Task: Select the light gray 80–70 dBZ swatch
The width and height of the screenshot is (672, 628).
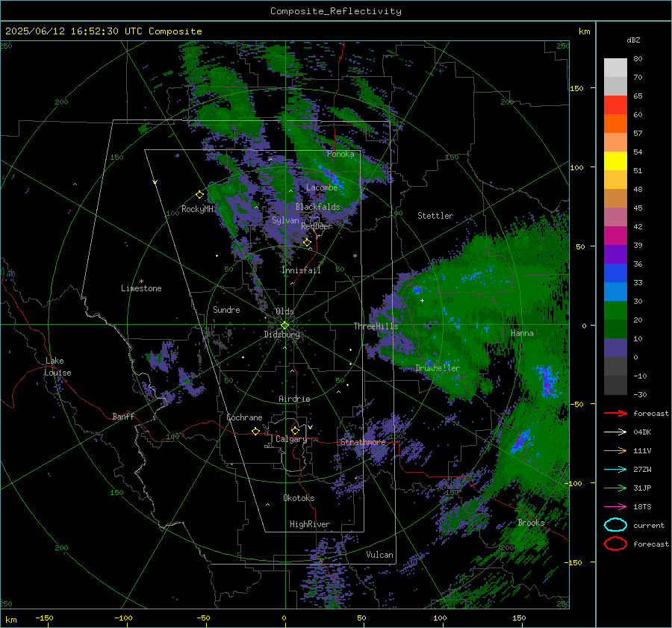Action: point(615,68)
